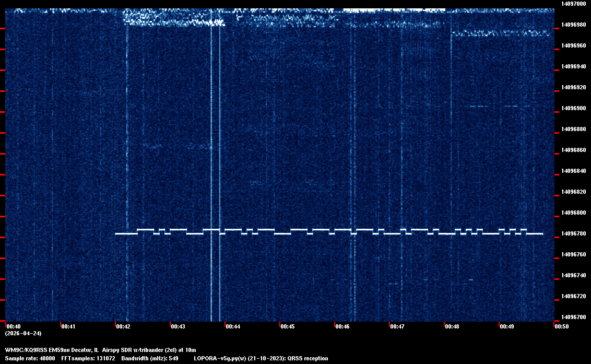Click the 14097000 frequency label

click(x=573, y=4)
